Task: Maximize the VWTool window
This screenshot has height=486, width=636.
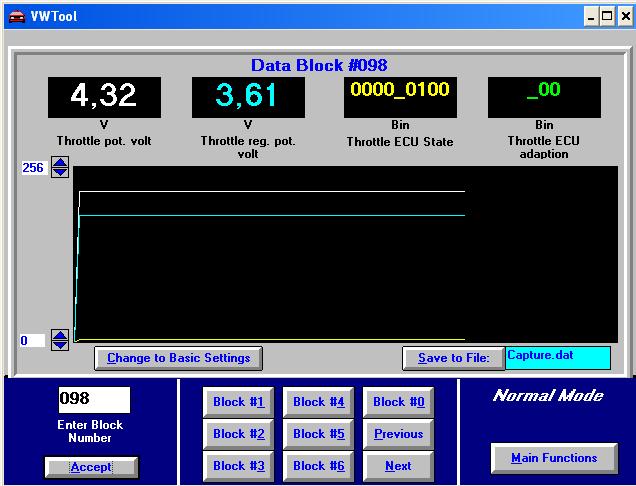Action: pyautogui.click(x=607, y=17)
